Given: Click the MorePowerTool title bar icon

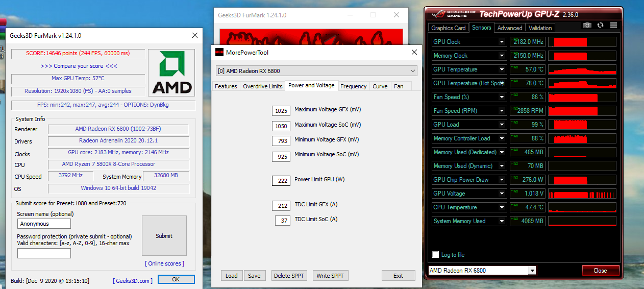Looking at the screenshot, I should [x=219, y=52].
